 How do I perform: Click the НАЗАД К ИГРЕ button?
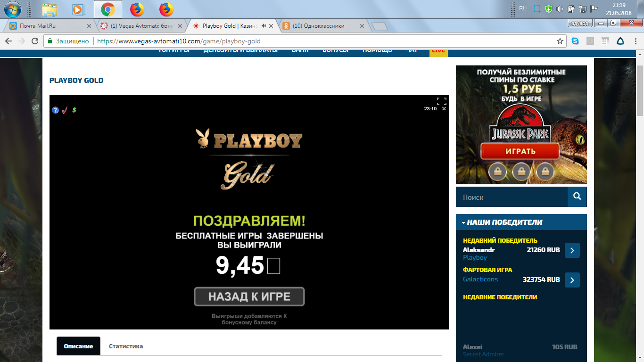pyautogui.click(x=249, y=296)
